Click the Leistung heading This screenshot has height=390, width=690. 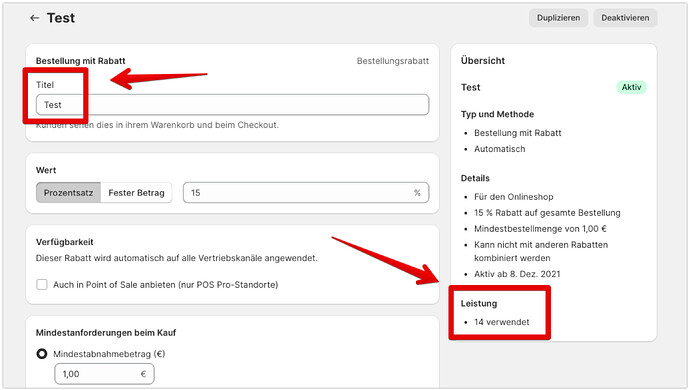pyautogui.click(x=479, y=304)
